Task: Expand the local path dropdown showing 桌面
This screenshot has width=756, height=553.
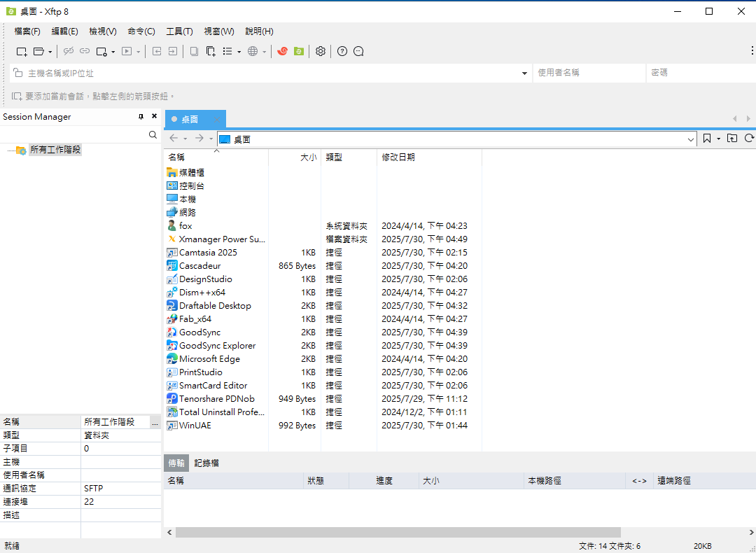Action: (690, 139)
